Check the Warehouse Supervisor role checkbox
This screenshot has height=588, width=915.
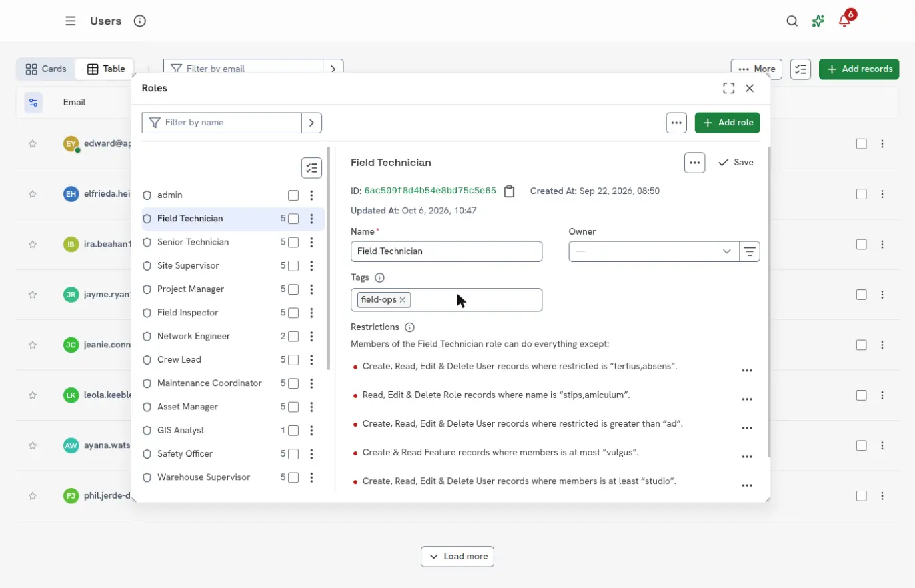[x=293, y=477]
